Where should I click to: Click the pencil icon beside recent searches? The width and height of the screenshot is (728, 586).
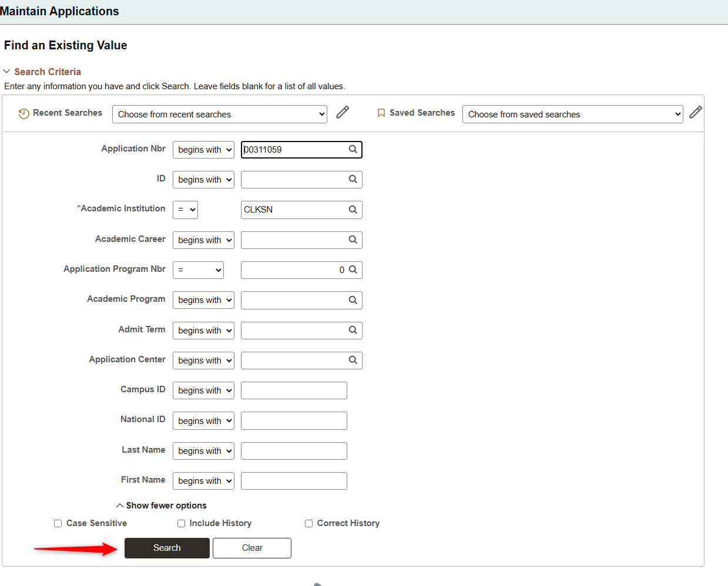pyautogui.click(x=343, y=112)
